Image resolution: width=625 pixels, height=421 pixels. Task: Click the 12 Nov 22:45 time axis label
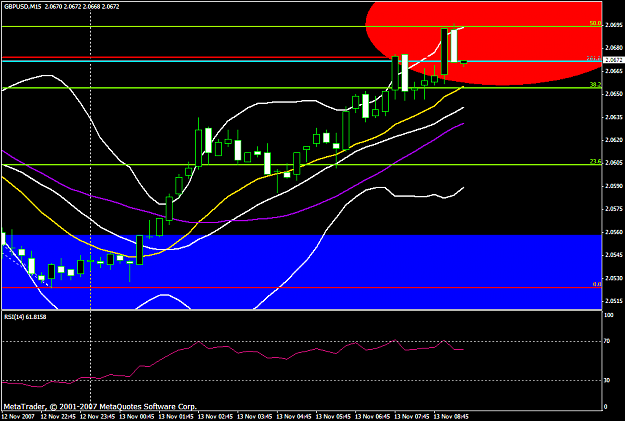[58, 416]
